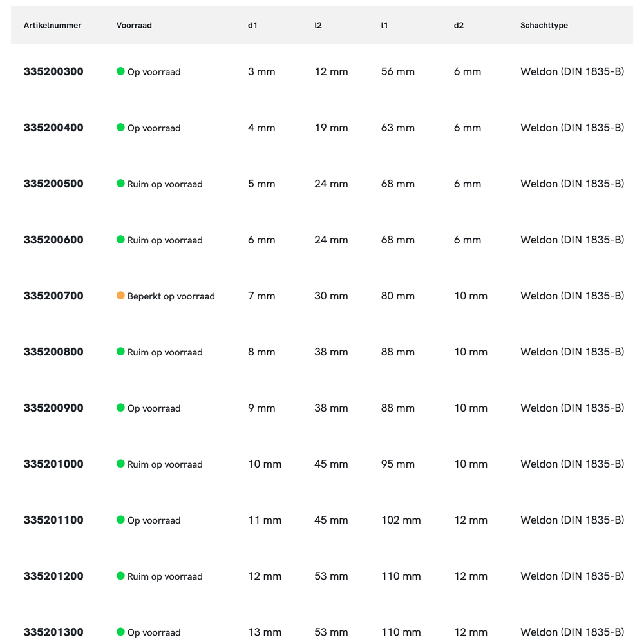644x644 pixels.
Task: Click green stock dot for article 335201000
Action: tap(120, 464)
